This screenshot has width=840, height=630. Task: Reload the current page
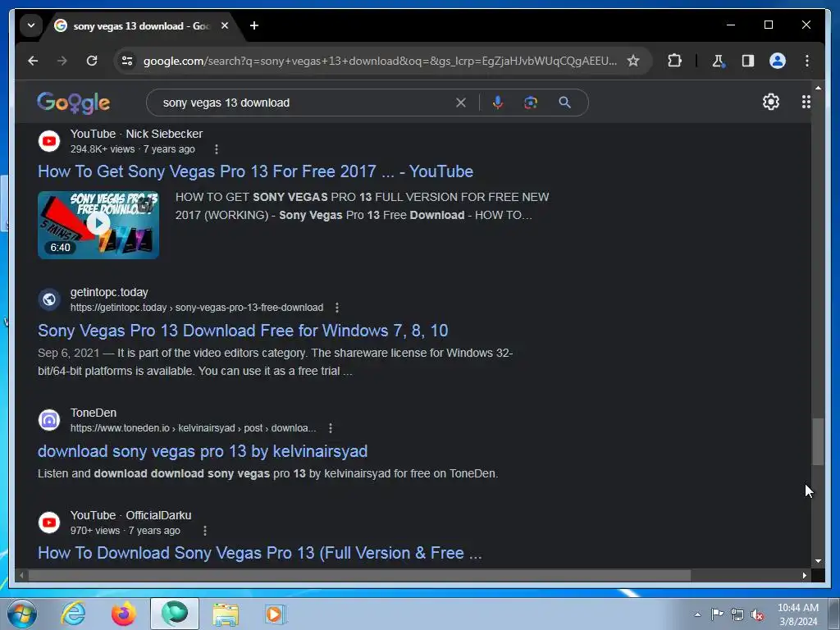click(92, 61)
